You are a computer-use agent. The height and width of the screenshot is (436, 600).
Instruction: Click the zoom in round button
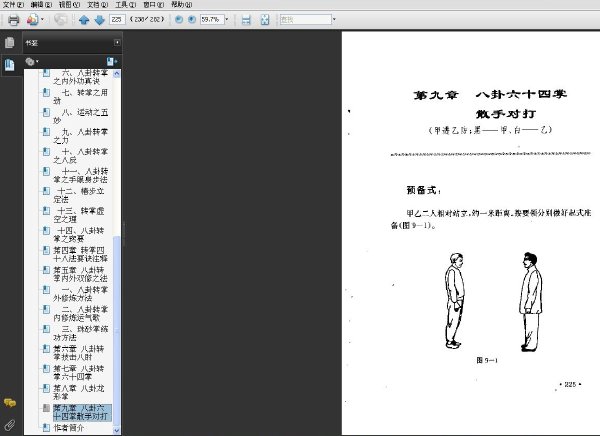pyautogui.click(x=192, y=19)
